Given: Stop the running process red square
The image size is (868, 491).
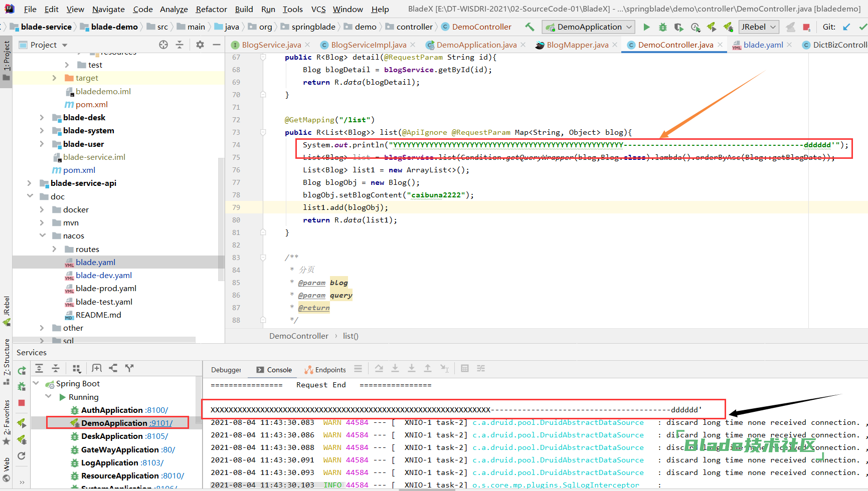Looking at the screenshot, I should click(806, 27).
